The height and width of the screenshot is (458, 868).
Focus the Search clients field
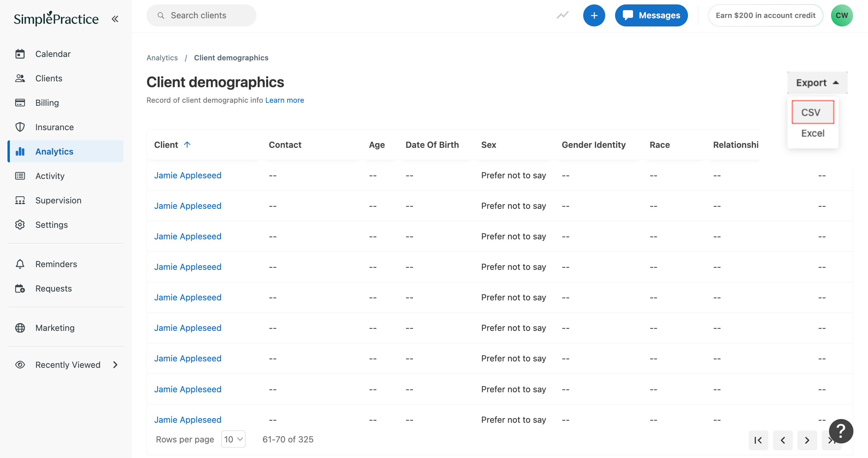(x=201, y=15)
